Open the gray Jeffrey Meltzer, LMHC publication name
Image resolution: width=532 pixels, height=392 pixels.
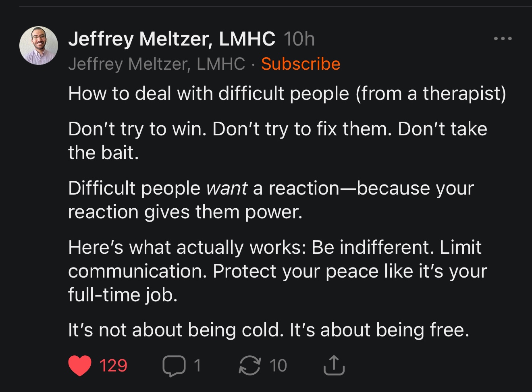click(x=156, y=64)
